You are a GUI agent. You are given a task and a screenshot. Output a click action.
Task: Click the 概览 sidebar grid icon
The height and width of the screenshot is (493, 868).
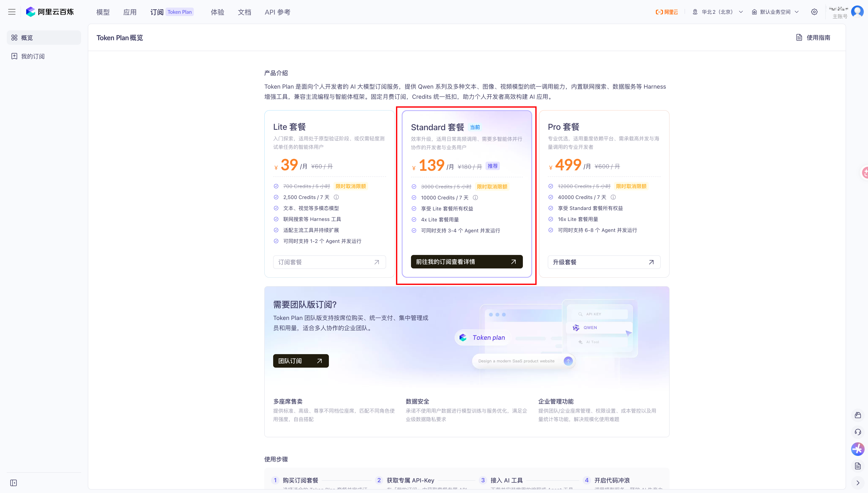tap(14, 38)
